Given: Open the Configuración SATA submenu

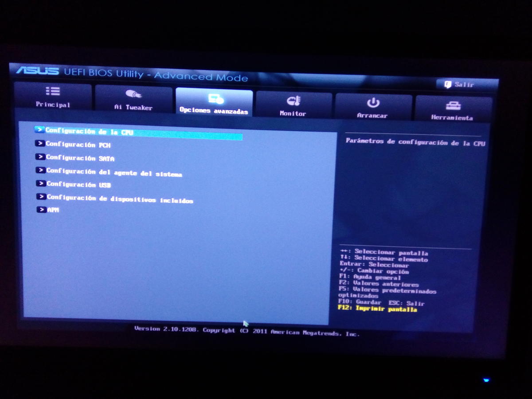Looking at the screenshot, I should [75, 158].
